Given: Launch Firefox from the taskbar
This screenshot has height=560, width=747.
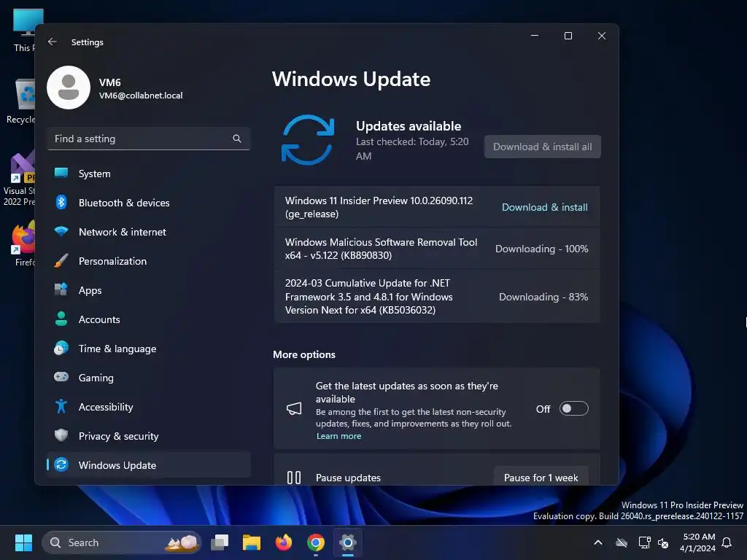Looking at the screenshot, I should pyautogui.click(x=284, y=542).
